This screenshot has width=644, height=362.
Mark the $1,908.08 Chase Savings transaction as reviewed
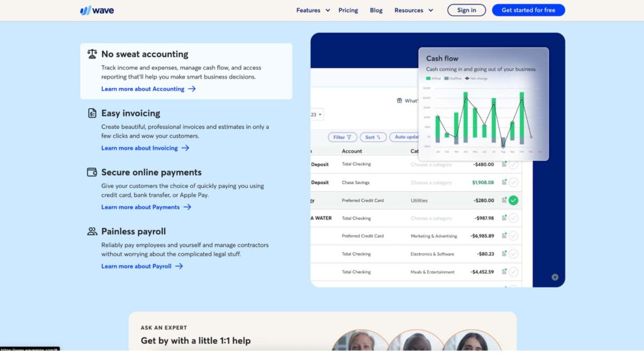point(514,182)
